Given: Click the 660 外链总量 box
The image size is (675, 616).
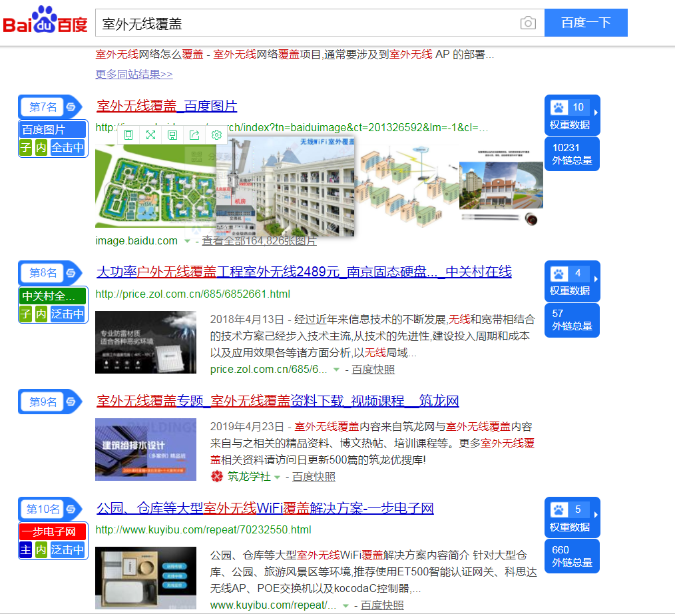Looking at the screenshot, I should click(x=572, y=556).
